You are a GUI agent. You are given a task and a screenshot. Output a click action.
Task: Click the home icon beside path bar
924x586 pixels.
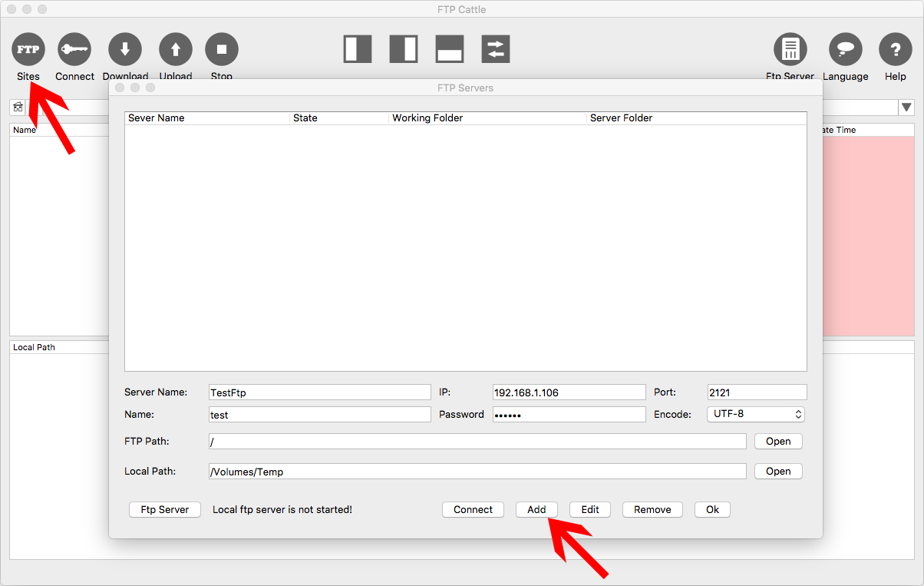click(x=18, y=108)
